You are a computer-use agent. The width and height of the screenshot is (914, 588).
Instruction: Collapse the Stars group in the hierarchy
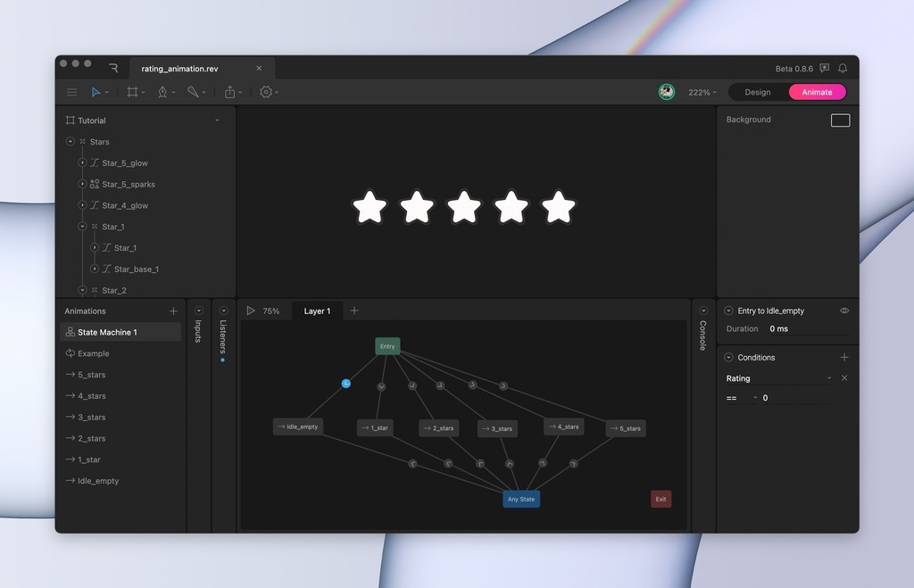[70, 141]
